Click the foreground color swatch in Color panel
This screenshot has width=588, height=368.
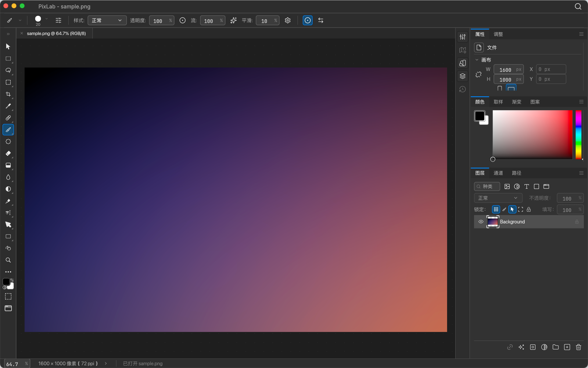(x=480, y=116)
